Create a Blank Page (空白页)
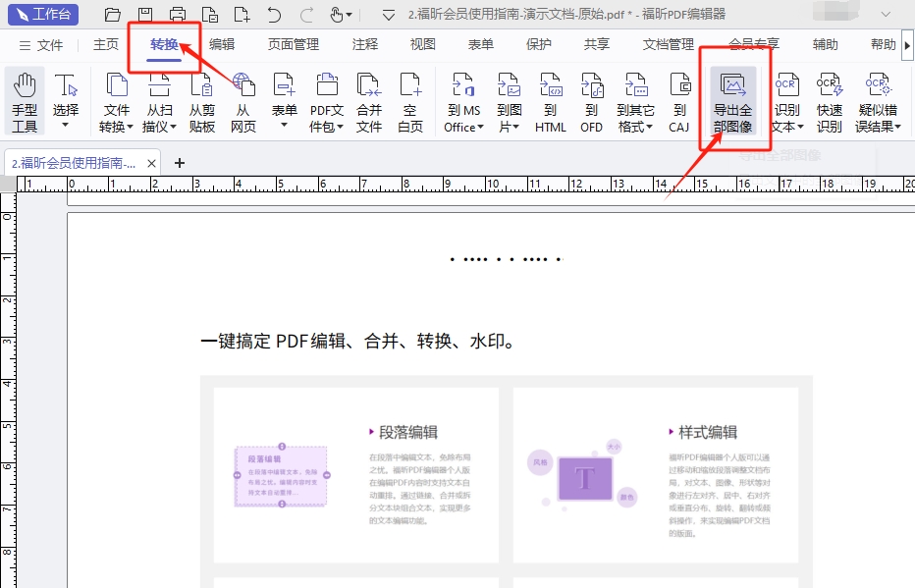 pyautogui.click(x=409, y=102)
